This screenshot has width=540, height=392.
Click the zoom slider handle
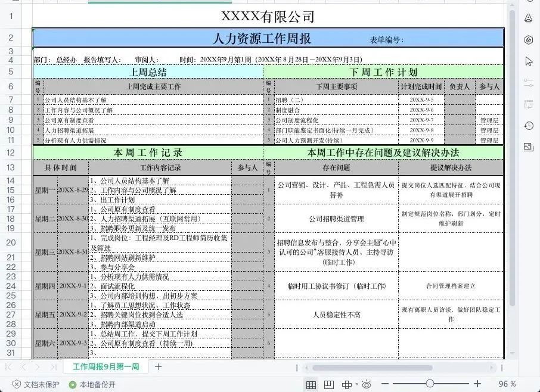(430, 384)
